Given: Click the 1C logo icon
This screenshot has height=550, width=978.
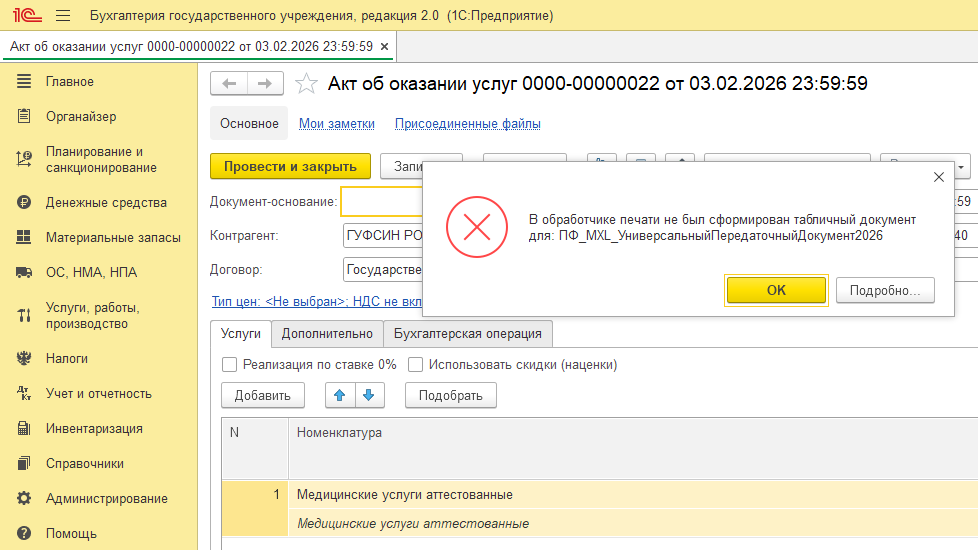Looking at the screenshot, I should [x=27, y=16].
